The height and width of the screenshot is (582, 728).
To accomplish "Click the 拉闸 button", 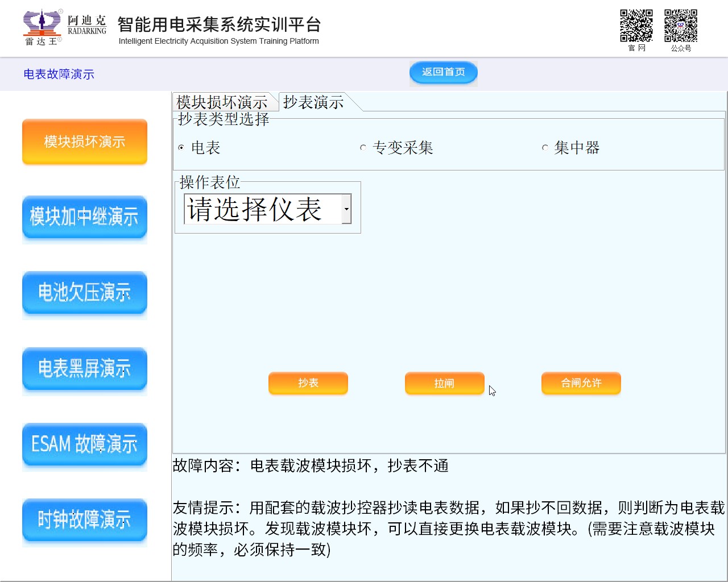I will pos(444,383).
